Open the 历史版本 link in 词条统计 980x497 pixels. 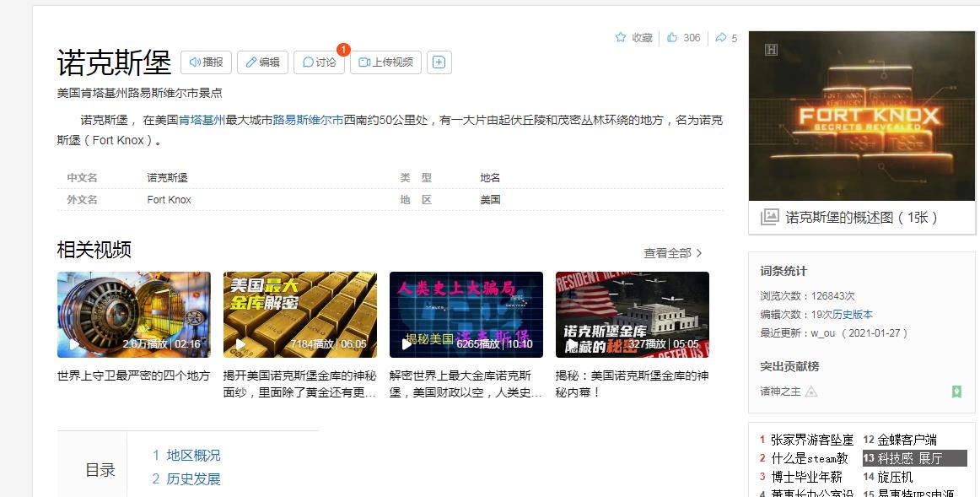click(853, 315)
